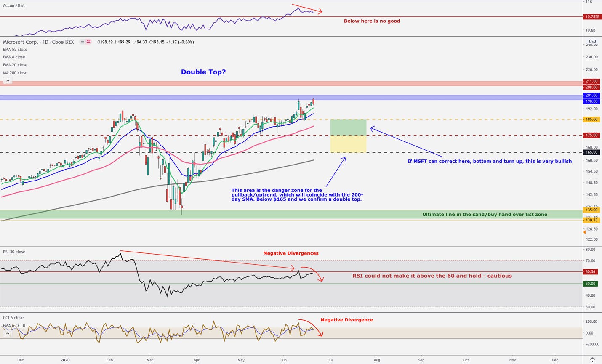Collapse the CCI pane legend chevron
Viewport: 602px width, 364px height.
coord(7,333)
